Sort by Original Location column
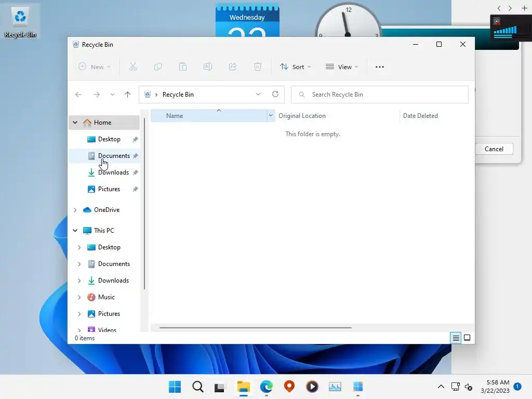This screenshot has width=532, height=399. 337,116
